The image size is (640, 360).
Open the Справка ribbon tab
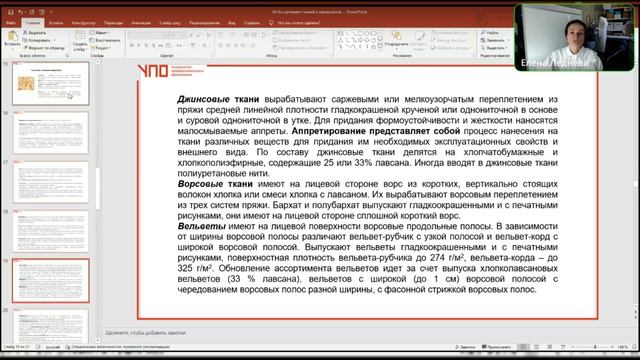tap(252, 23)
